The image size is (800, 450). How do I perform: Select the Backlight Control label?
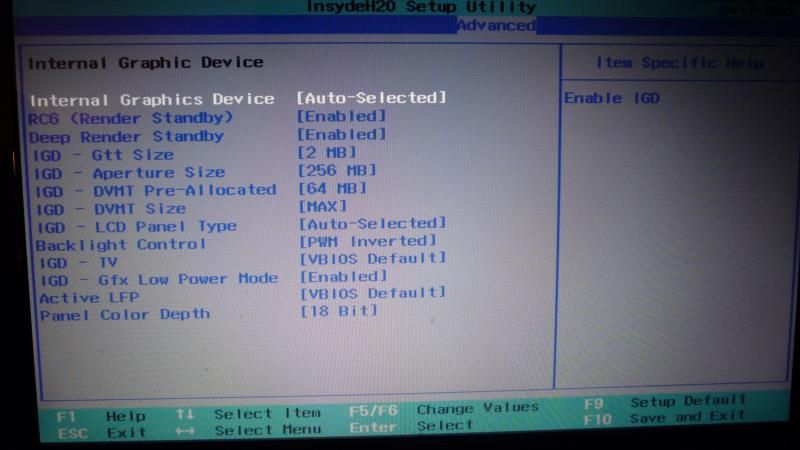(x=121, y=244)
